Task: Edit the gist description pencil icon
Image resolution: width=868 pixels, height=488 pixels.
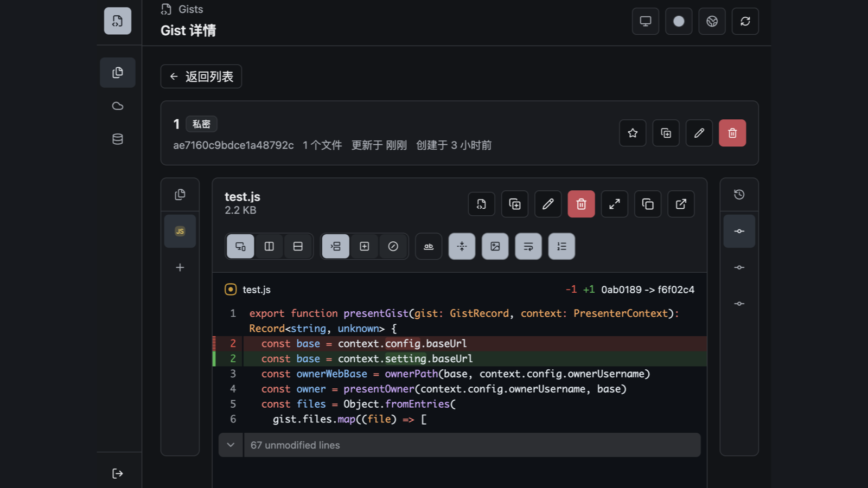Action: 699,133
